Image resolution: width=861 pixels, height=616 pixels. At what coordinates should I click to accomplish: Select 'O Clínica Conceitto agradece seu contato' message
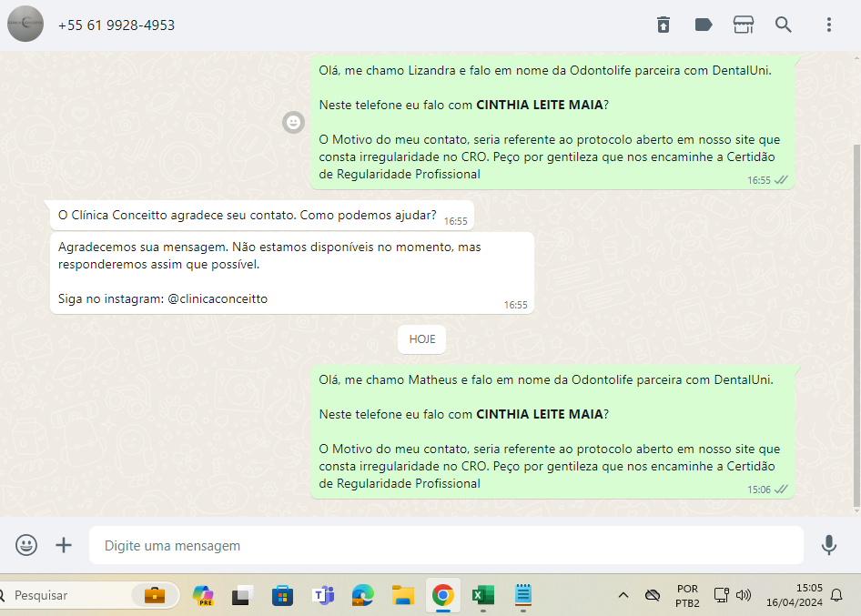[x=262, y=216]
